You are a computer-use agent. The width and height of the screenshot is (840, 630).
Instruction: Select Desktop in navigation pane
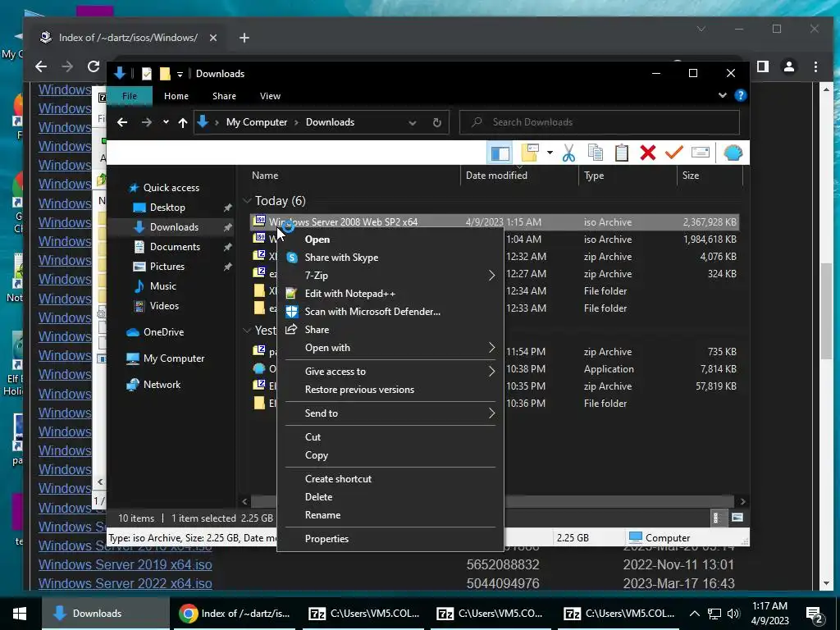[x=167, y=208]
